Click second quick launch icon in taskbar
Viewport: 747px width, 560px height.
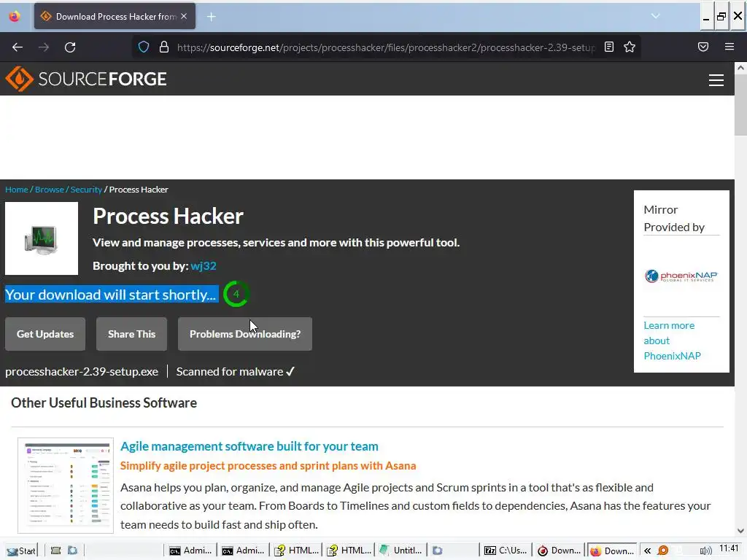tap(72, 551)
